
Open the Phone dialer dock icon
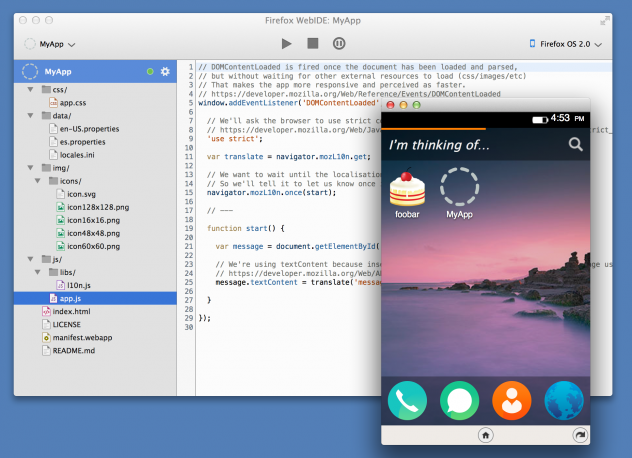tap(408, 401)
